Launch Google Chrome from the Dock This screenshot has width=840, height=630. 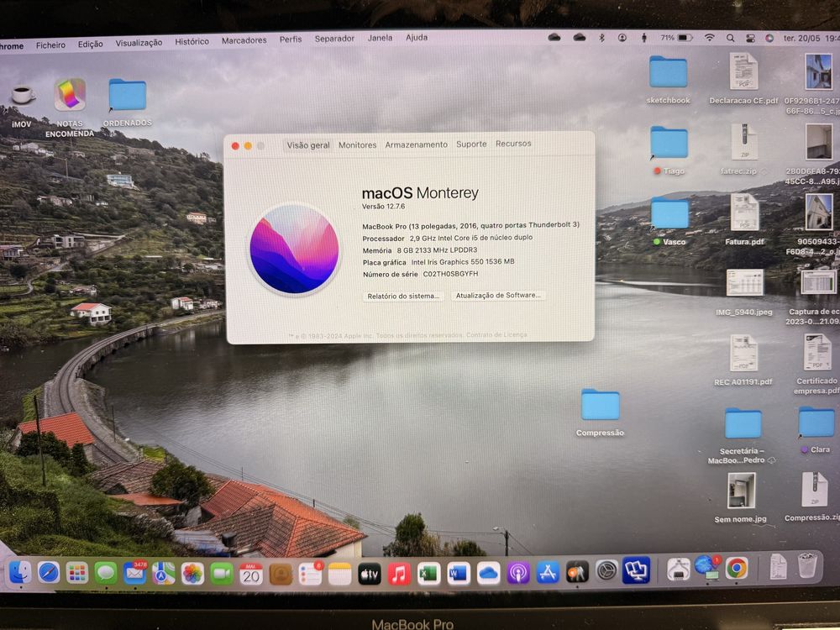pyautogui.click(x=738, y=568)
